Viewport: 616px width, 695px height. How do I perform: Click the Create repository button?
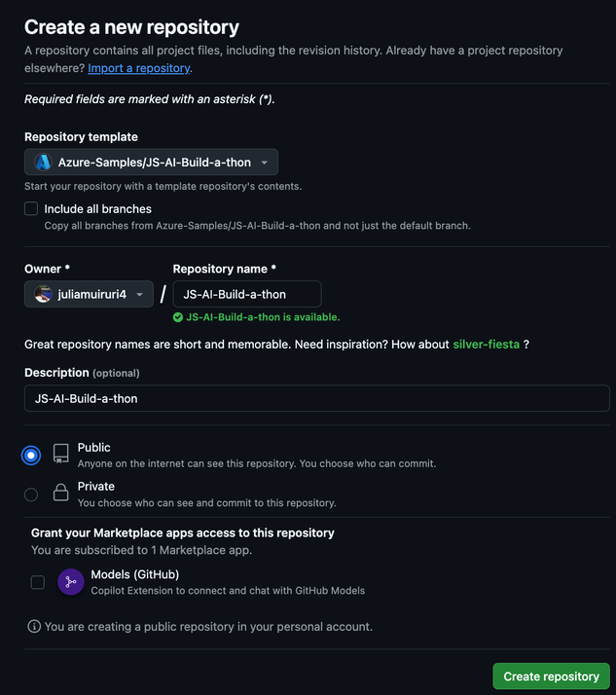pyautogui.click(x=551, y=677)
